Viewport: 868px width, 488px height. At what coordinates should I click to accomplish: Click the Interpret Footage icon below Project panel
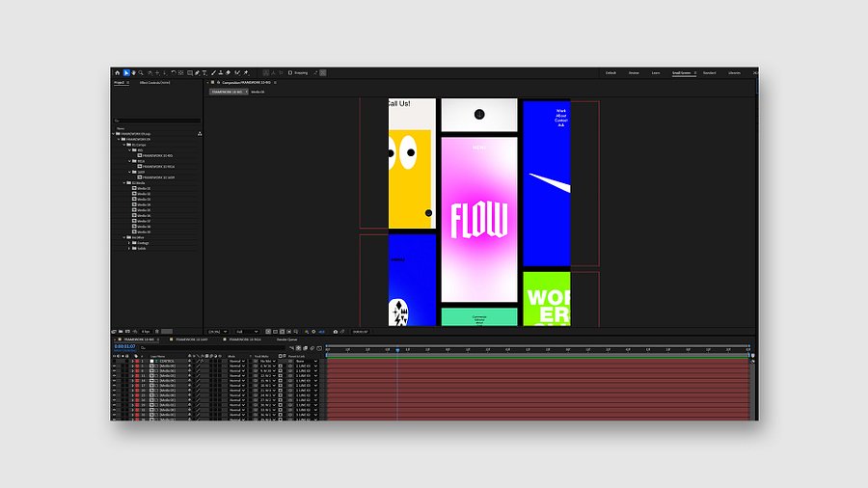114,332
